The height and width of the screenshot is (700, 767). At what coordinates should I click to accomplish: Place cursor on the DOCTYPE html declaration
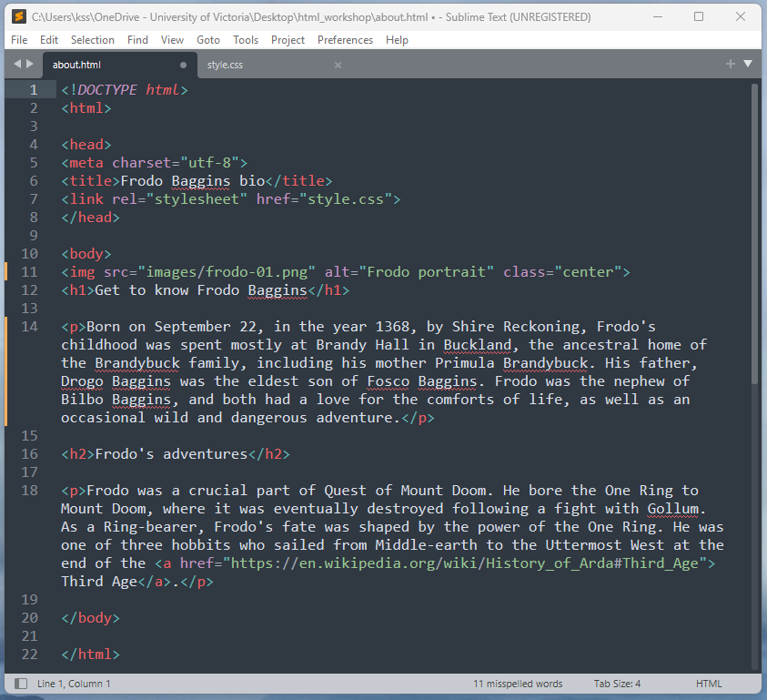tap(125, 89)
